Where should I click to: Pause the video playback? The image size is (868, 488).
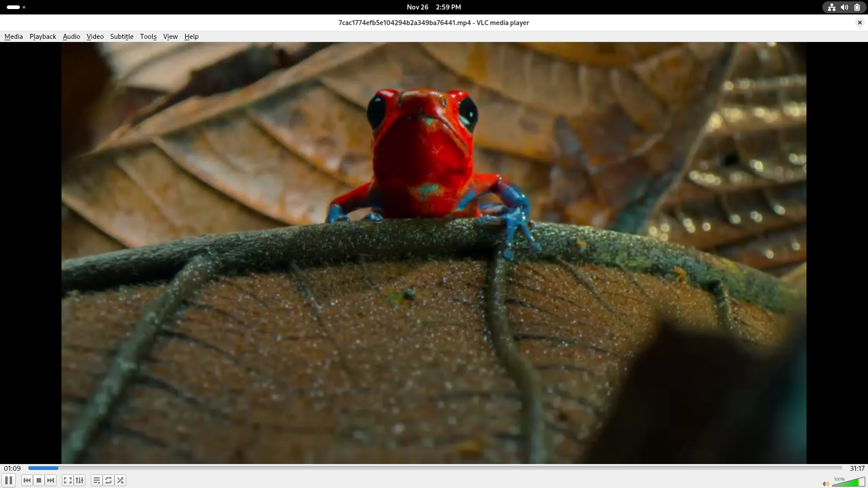point(9,480)
